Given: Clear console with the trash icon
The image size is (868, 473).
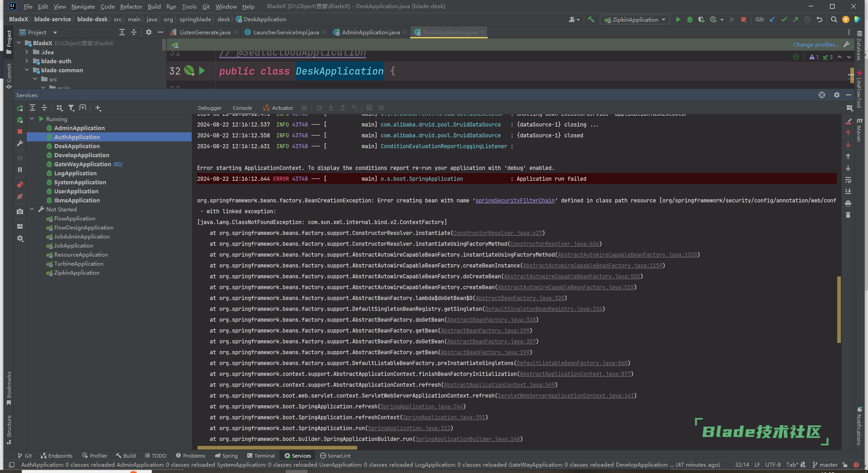Looking at the screenshot, I should (848, 215).
